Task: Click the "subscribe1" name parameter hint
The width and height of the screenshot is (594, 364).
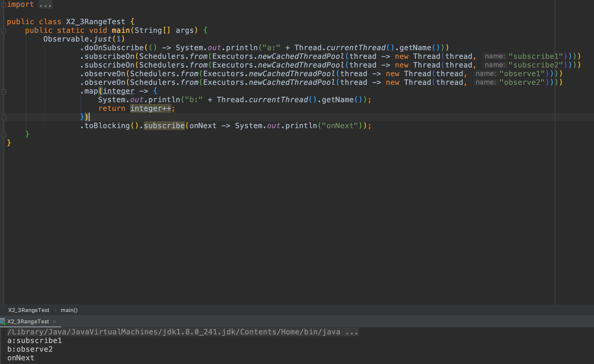Action: coord(495,56)
